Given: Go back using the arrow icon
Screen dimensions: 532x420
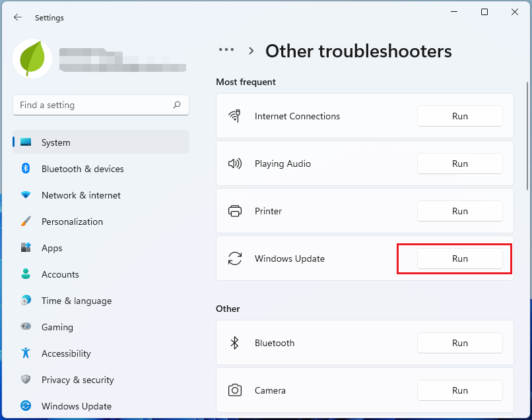Looking at the screenshot, I should [x=18, y=17].
